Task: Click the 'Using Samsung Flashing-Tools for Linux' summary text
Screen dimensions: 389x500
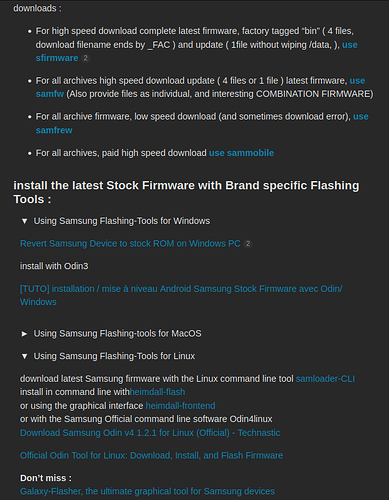Action: [114, 356]
